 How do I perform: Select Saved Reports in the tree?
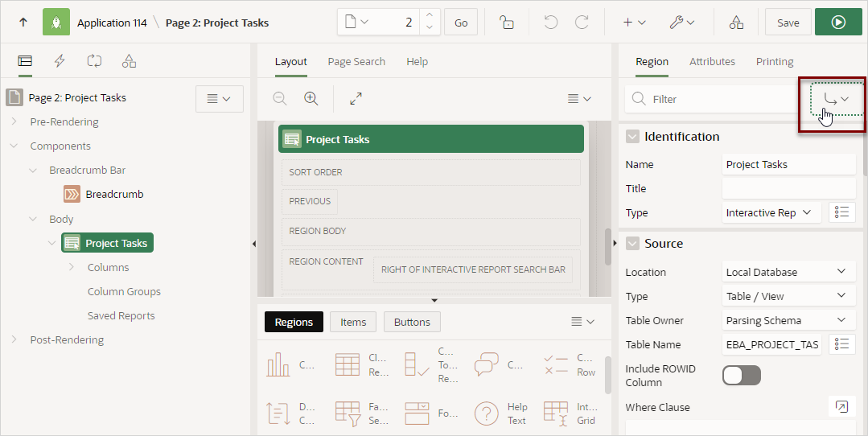coord(121,316)
